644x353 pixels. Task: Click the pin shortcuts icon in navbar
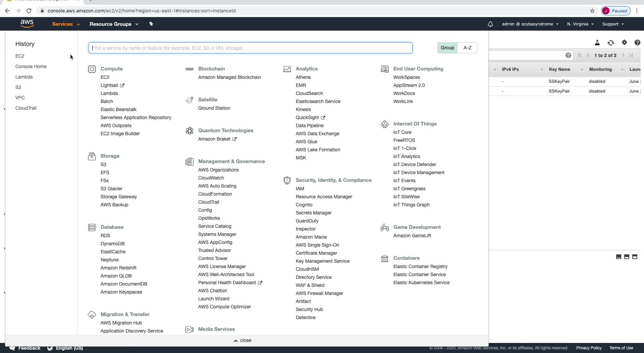(151, 24)
